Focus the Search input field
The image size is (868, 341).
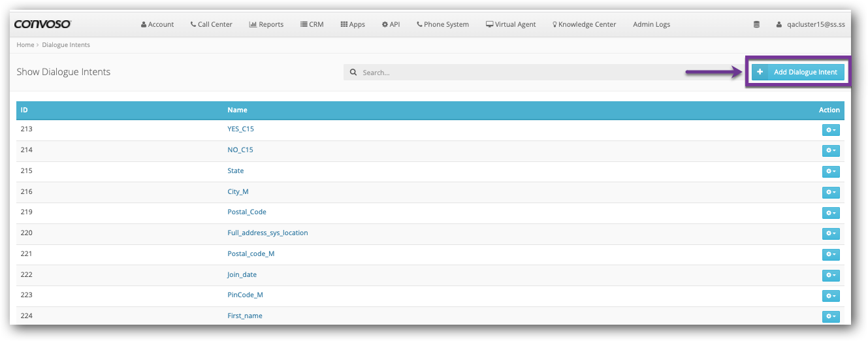point(542,73)
